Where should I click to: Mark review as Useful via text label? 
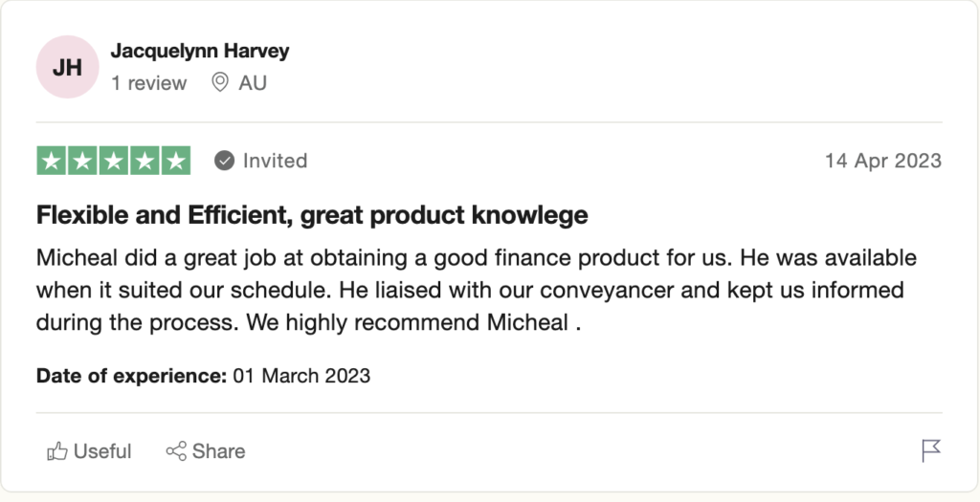click(102, 451)
